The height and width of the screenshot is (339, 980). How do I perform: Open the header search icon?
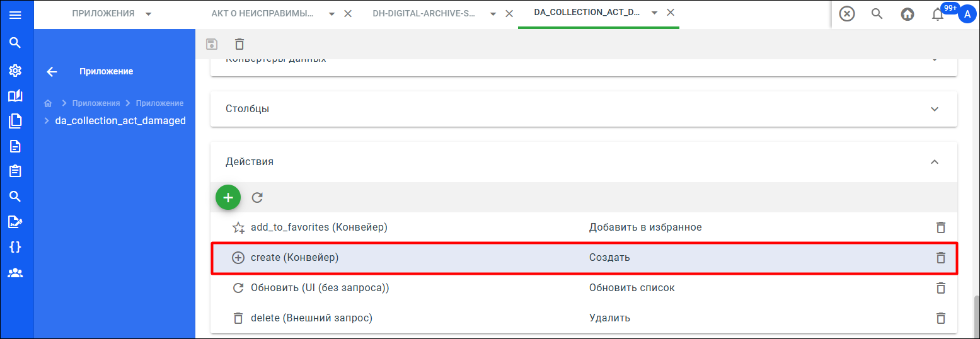click(x=877, y=14)
